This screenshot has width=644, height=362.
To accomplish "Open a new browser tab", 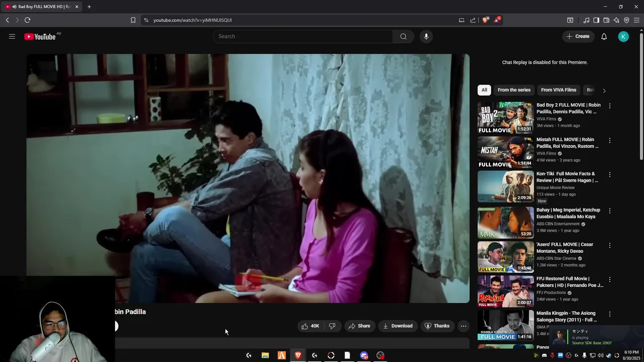I will coord(89,7).
